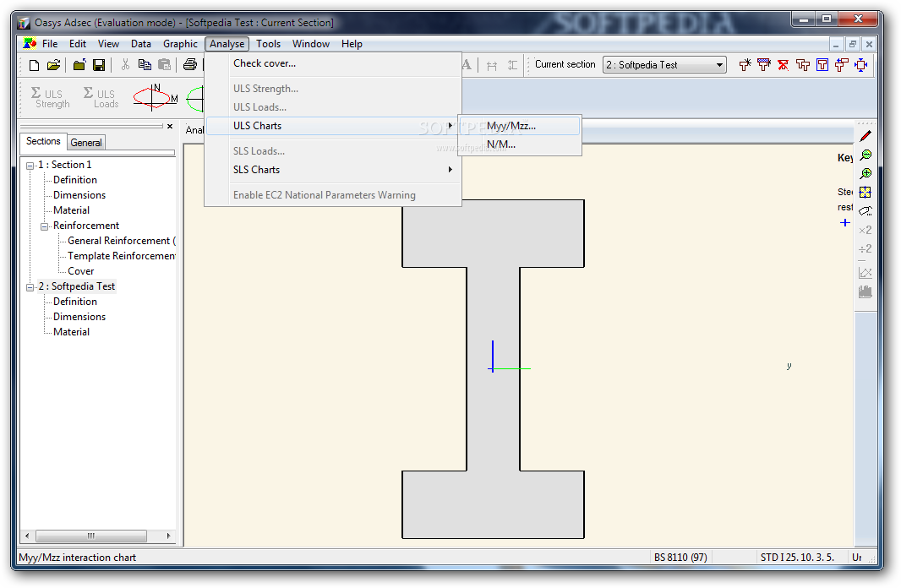Viewport: 901px width, 588px height.
Task: Click the zoom in magnifier icon
Action: (866, 173)
